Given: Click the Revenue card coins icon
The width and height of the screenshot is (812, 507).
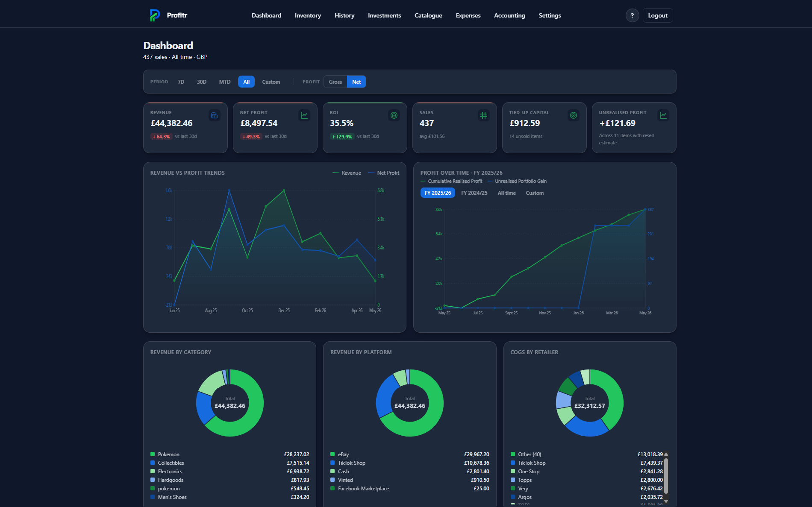Looking at the screenshot, I should [215, 115].
